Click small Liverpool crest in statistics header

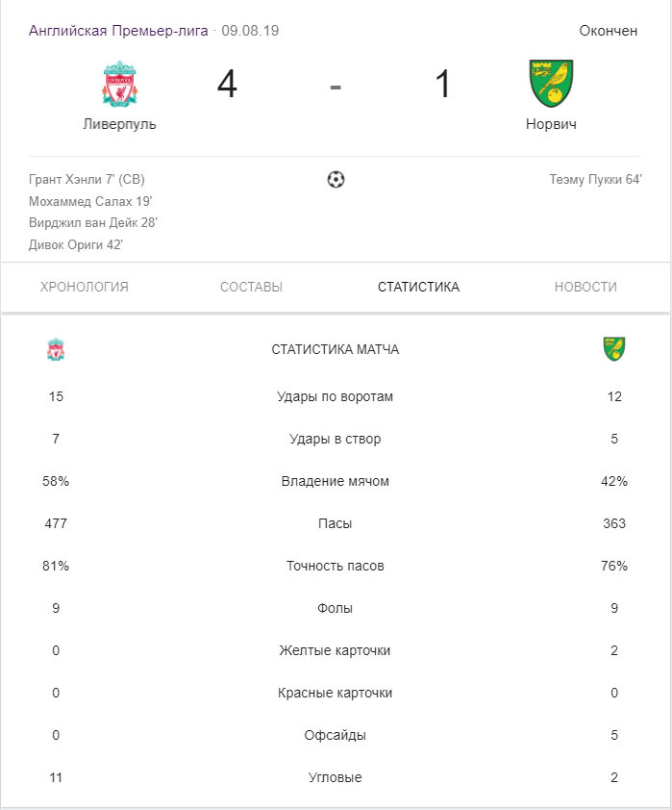tap(56, 349)
